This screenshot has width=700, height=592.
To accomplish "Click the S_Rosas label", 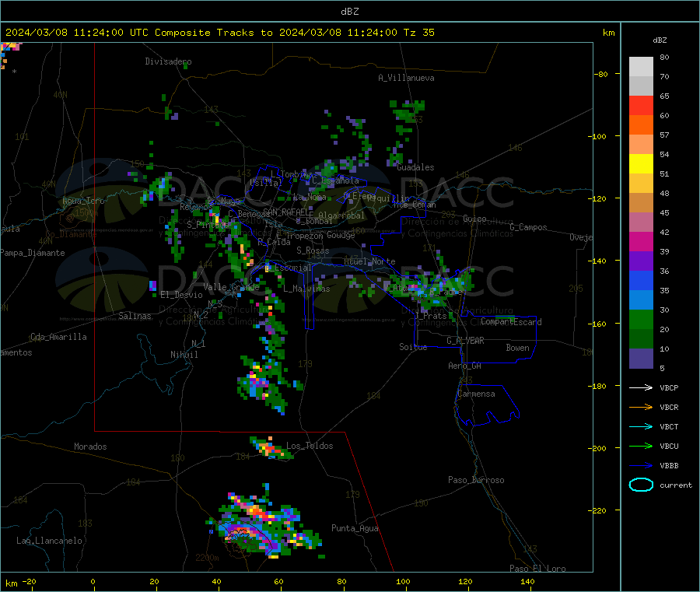I will coord(313,250).
